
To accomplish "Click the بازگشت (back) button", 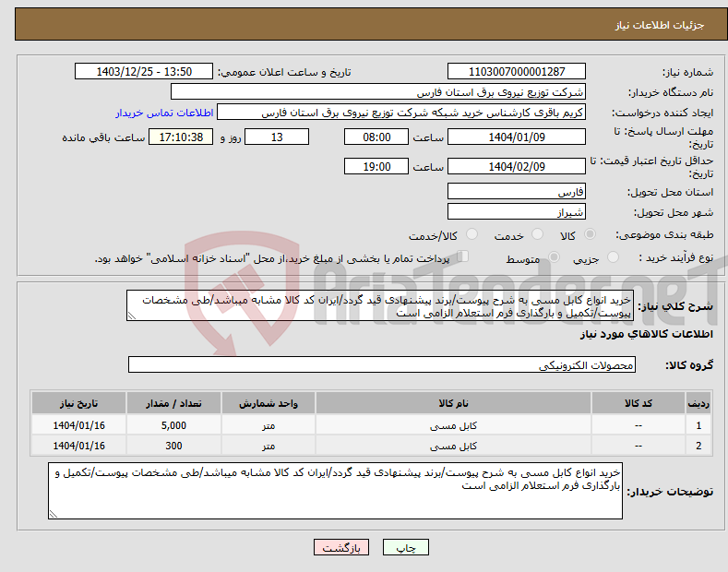I will click(341, 547).
